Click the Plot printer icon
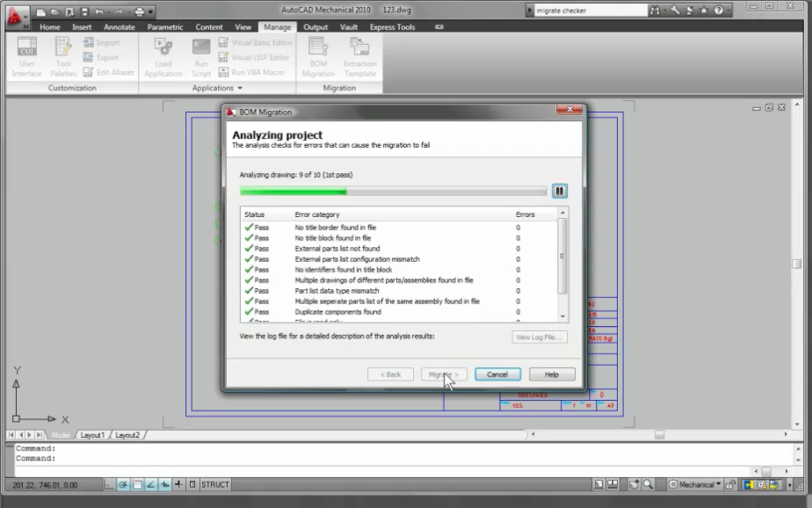Screen dimensions: 812x508 (139, 11)
